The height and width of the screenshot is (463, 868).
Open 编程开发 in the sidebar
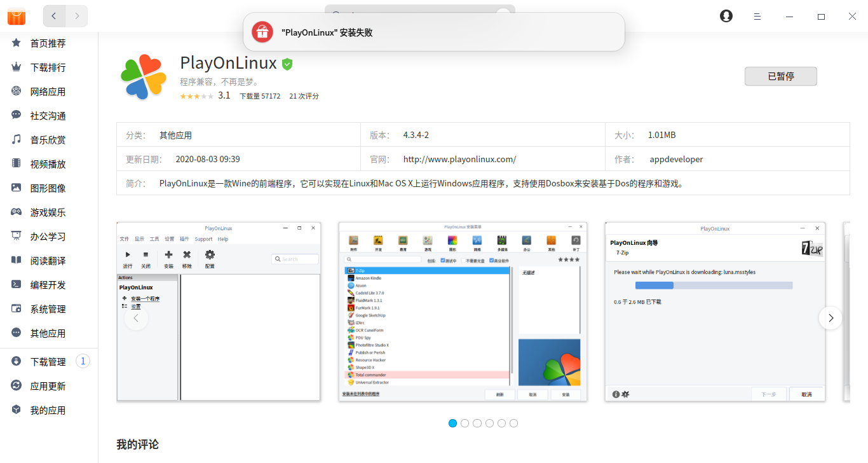49,285
